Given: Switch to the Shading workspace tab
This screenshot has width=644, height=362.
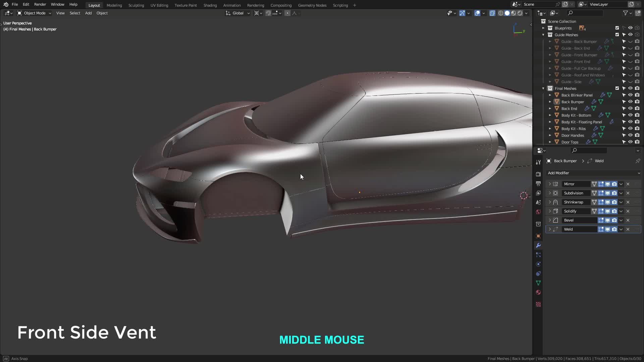Looking at the screenshot, I should point(210,5).
